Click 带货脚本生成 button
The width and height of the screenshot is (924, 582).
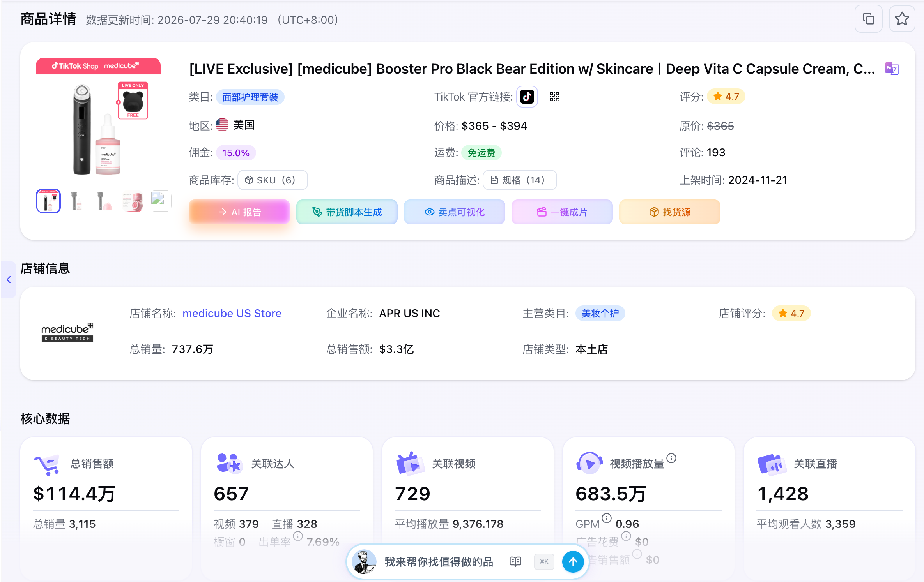pos(347,212)
